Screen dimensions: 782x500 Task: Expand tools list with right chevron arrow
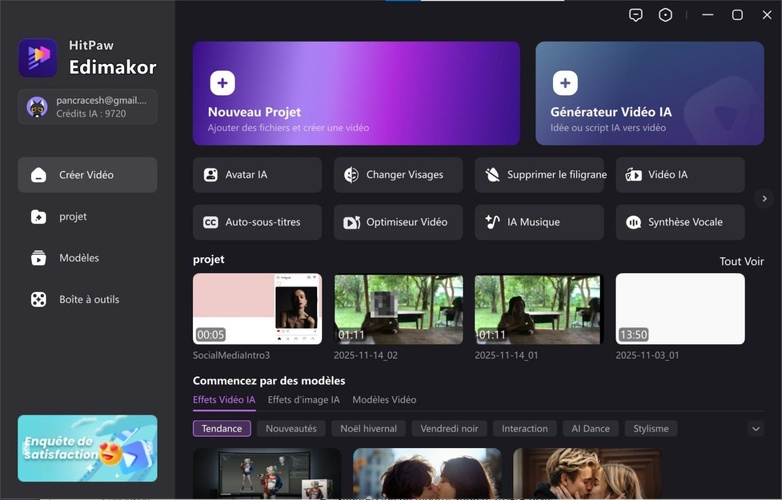point(765,199)
